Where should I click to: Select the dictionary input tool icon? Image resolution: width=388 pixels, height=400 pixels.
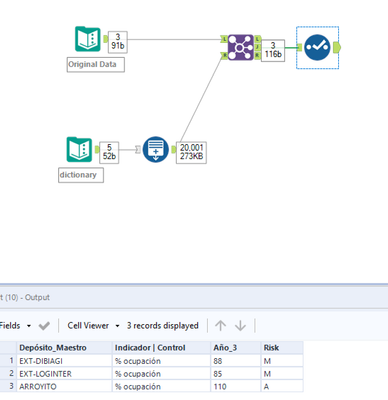(79, 149)
